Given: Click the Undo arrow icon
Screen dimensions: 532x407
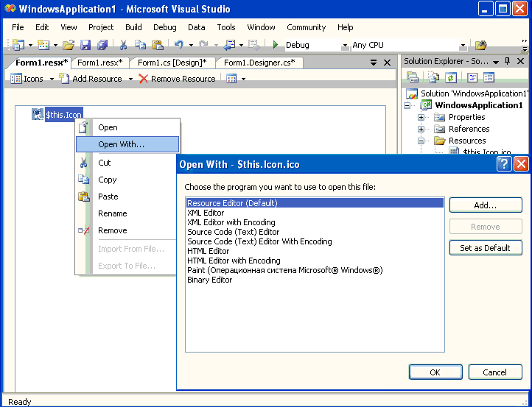Looking at the screenshot, I should (179, 44).
